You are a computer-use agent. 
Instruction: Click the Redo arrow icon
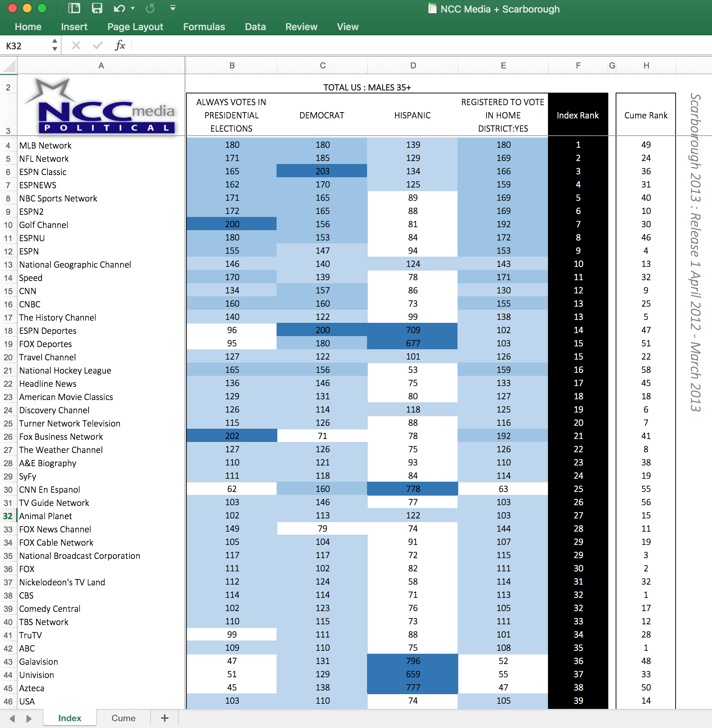(x=150, y=8)
